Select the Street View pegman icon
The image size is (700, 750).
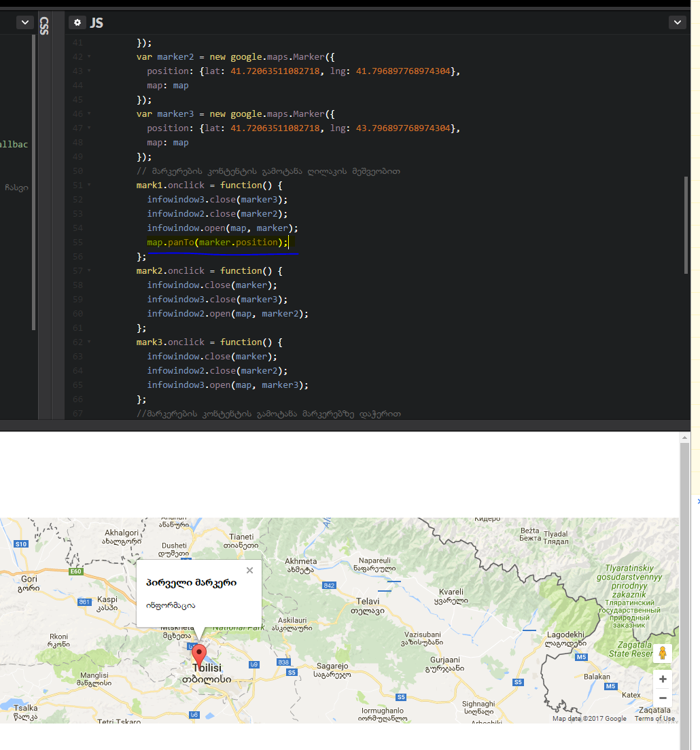coord(662,654)
